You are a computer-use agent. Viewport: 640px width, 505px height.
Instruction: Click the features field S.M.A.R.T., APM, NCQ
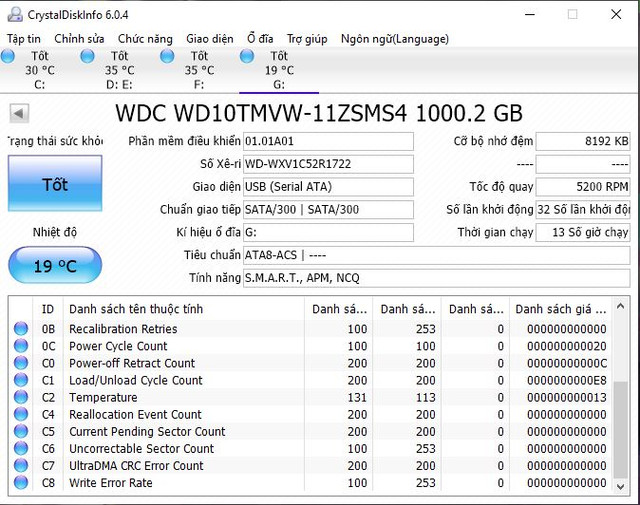tap(436, 278)
